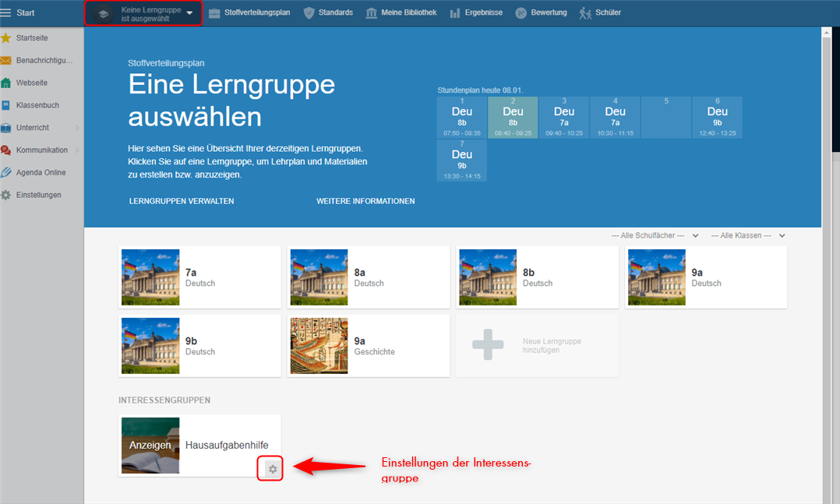Click the WEITERE INFORMATIONEN link
Screen dimensions: 840x504
(365, 201)
